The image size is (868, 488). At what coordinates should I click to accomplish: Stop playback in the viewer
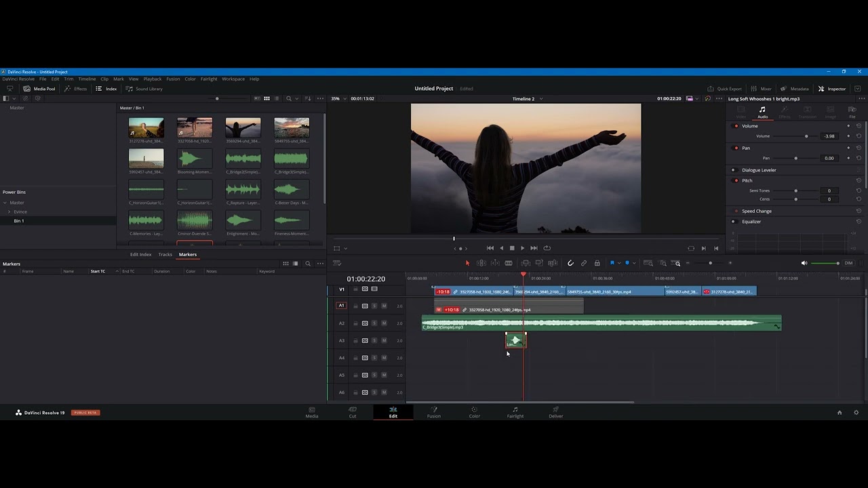(x=512, y=248)
